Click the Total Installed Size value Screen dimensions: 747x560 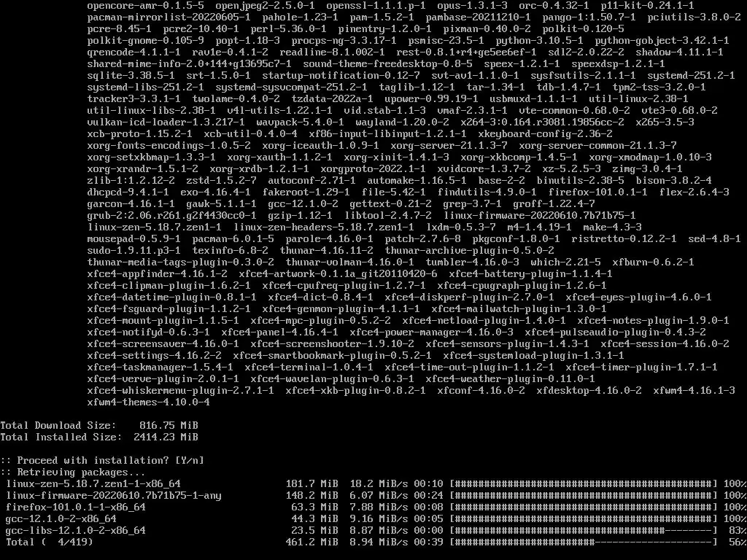pyautogui.click(x=166, y=437)
